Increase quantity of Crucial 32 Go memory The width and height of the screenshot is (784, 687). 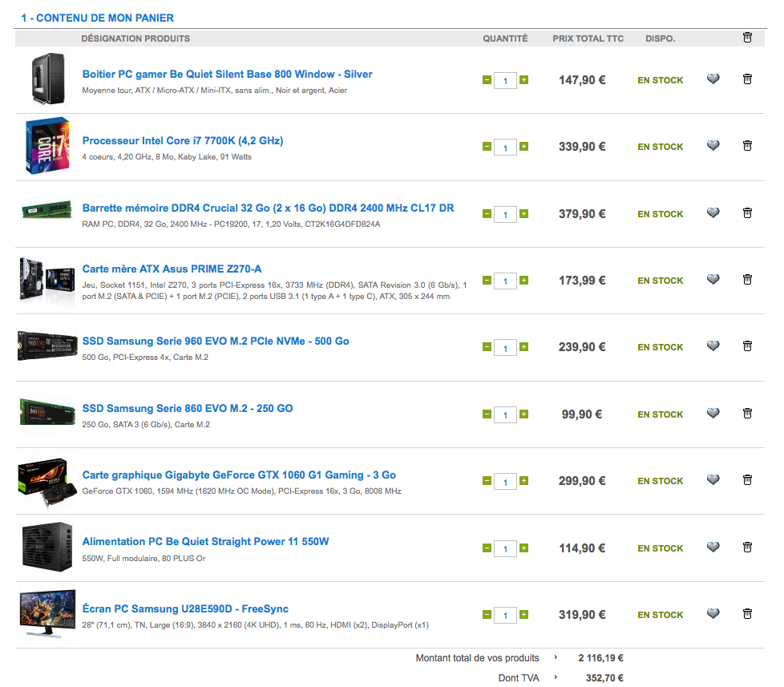pyautogui.click(x=523, y=214)
